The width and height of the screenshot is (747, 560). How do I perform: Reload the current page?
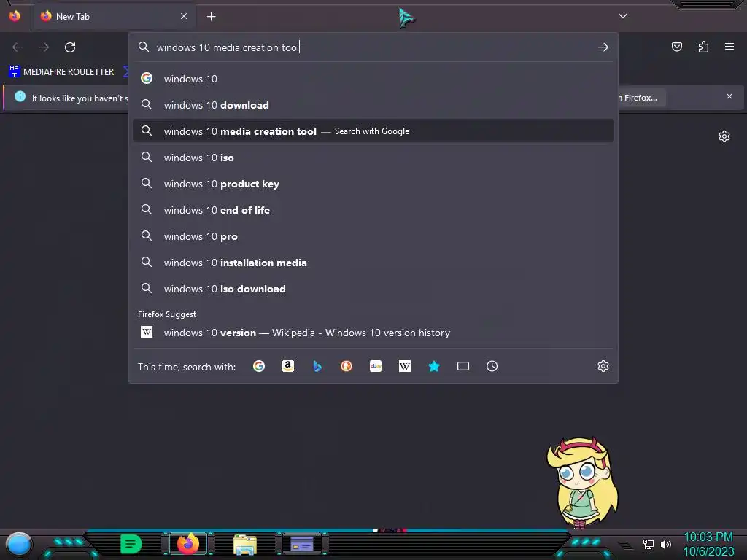(70, 47)
